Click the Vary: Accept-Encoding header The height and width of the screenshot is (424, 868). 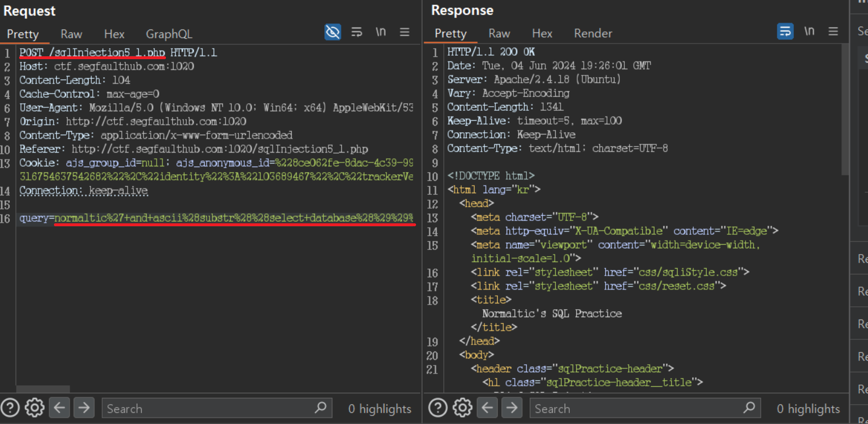point(508,93)
